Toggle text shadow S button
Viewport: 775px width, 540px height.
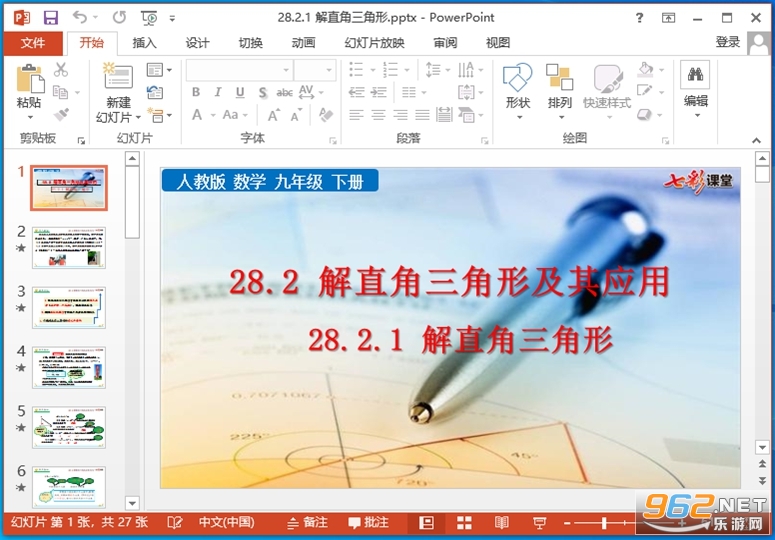(262, 92)
